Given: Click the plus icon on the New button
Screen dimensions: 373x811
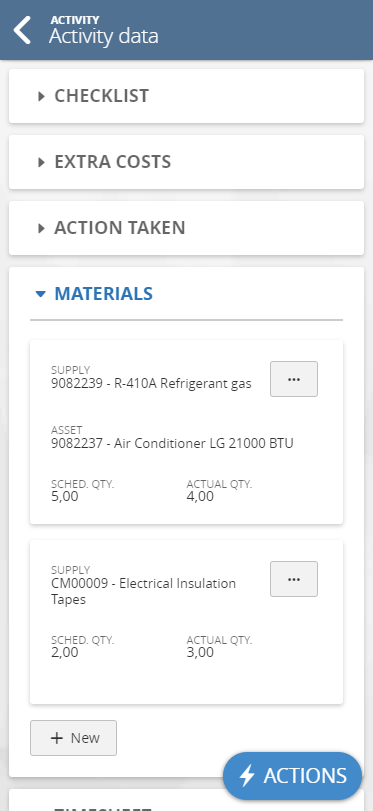Looking at the screenshot, I should 56,738.
